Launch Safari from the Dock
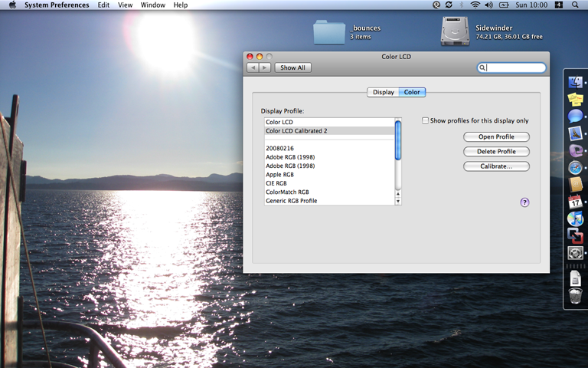Screen dimensions: 588x368 pyautogui.click(x=576, y=168)
